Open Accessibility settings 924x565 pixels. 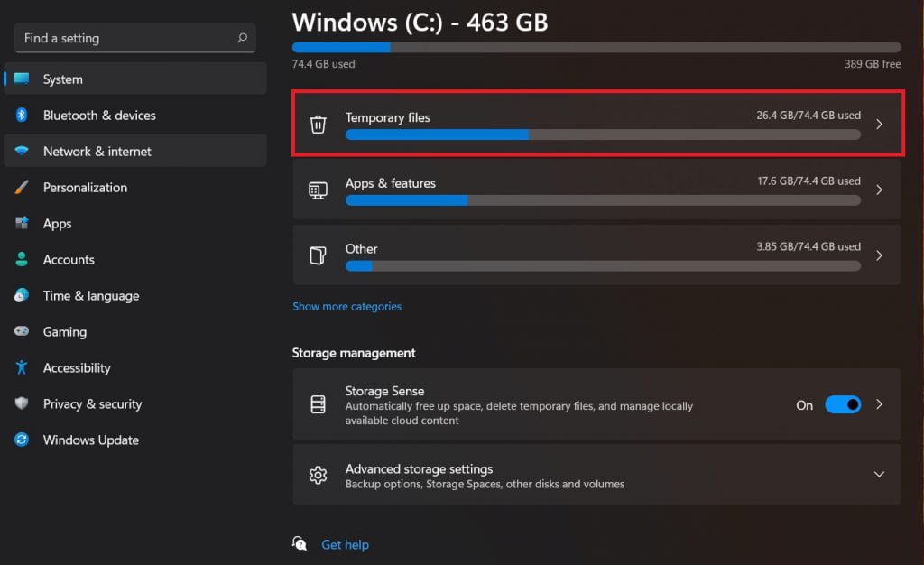pos(135,367)
